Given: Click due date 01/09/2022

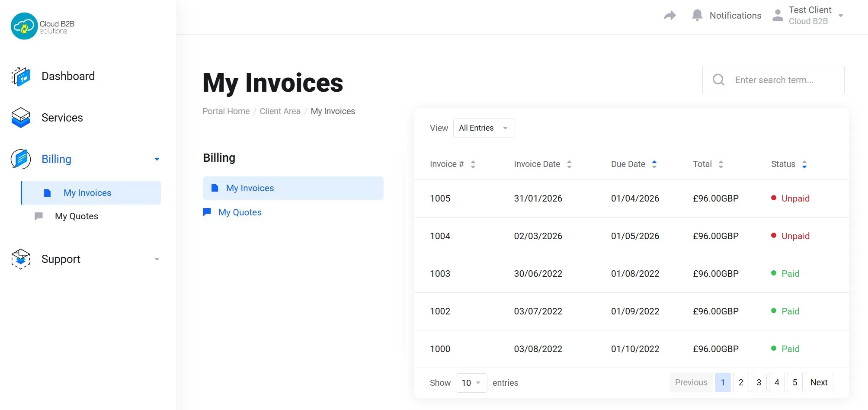Looking at the screenshot, I should [635, 311].
